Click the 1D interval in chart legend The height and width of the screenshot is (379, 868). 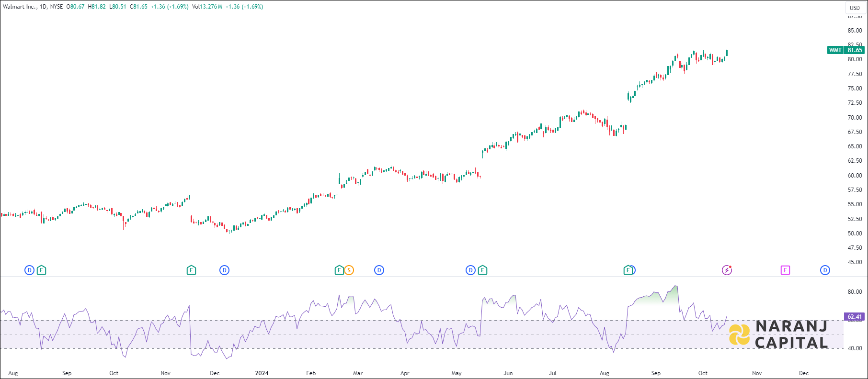44,7
